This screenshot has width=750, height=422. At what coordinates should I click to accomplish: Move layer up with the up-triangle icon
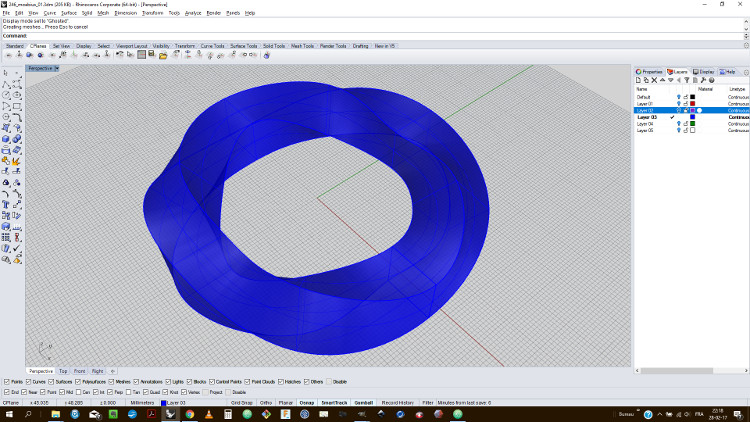662,80
